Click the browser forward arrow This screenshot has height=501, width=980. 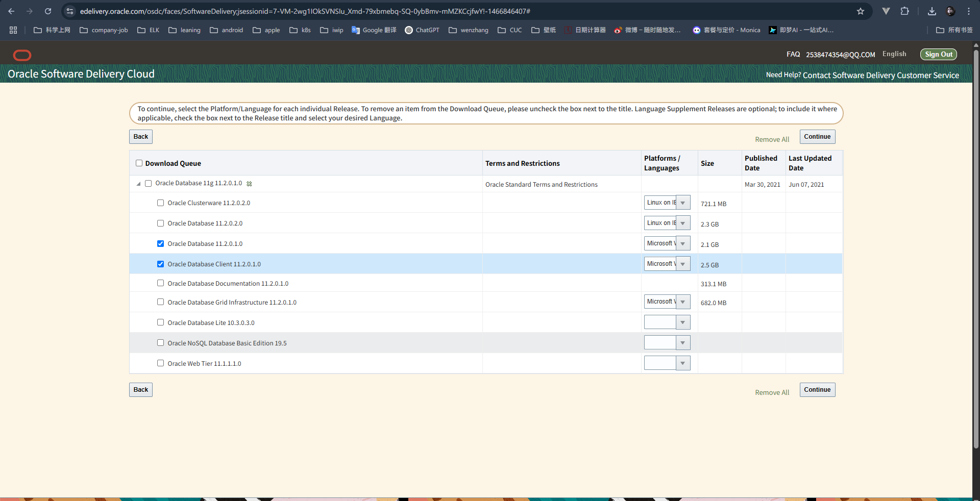(x=30, y=11)
